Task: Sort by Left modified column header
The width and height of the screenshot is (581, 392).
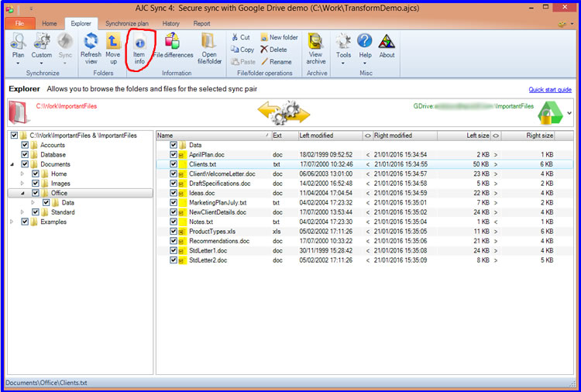Action: (x=330, y=136)
